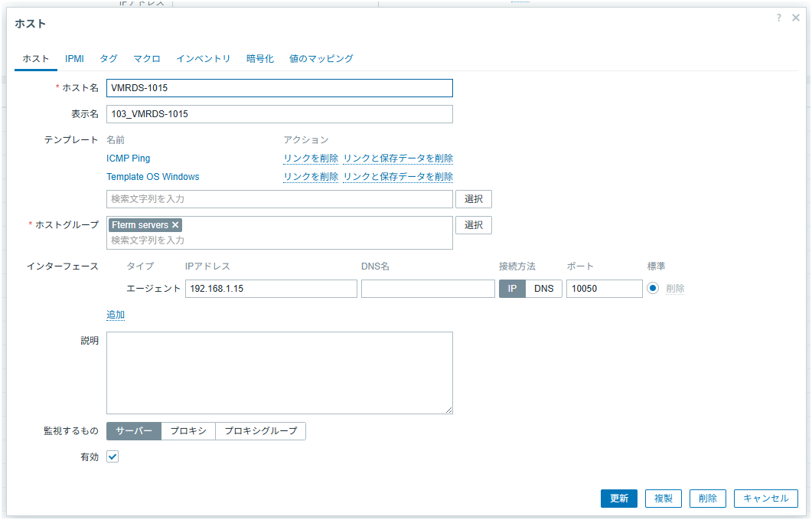Choose IP as the connection method

pos(512,289)
